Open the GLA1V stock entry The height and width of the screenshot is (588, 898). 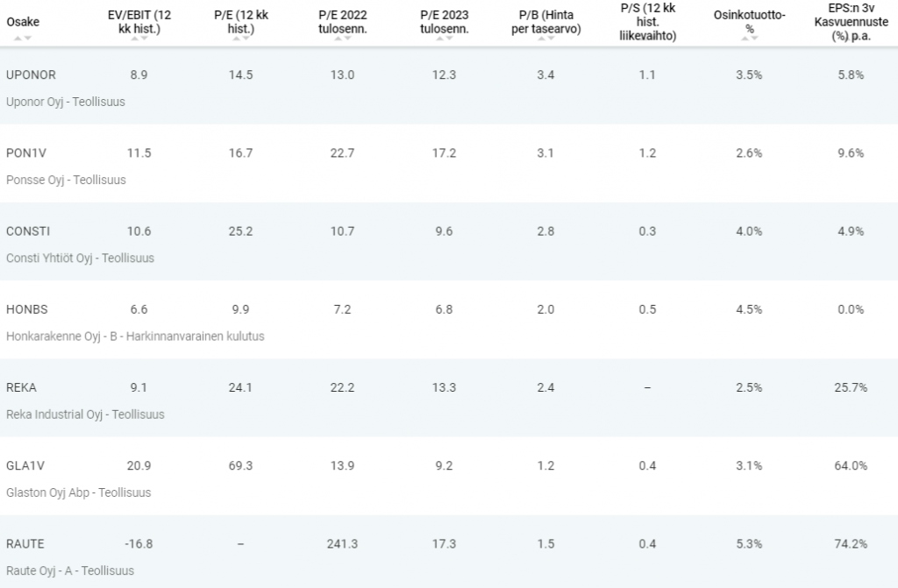pos(25,466)
